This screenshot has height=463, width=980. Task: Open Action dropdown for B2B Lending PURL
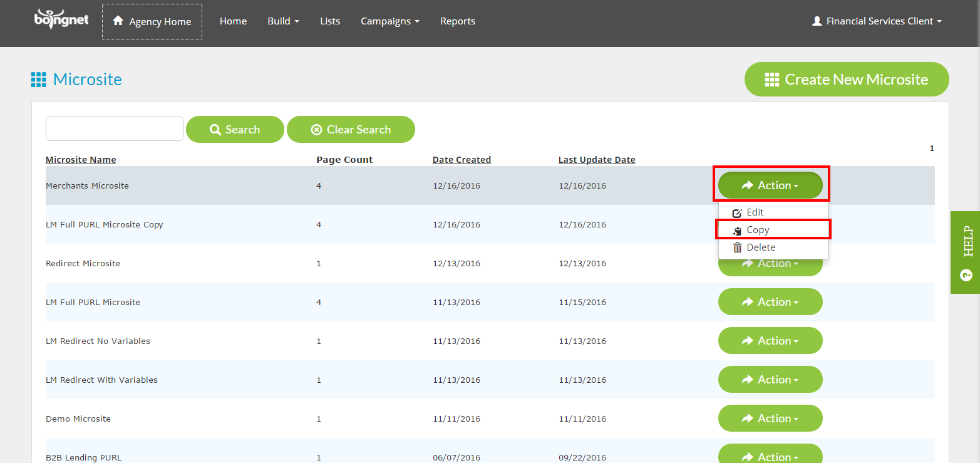pyautogui.click(x=770, y=454)
